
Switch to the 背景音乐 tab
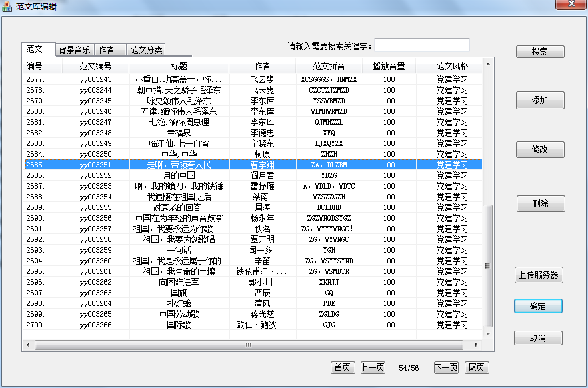pyautogui.click(x=75, y=50)
